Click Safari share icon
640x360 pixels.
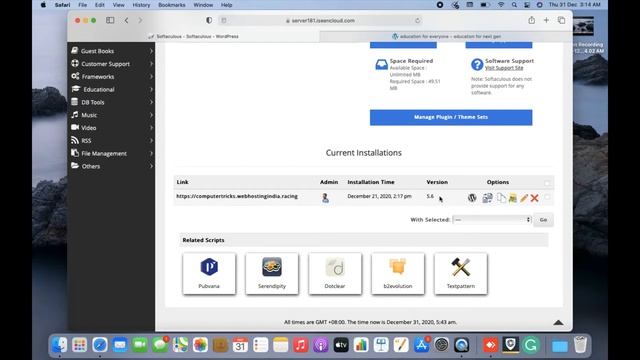click(531, 20)
